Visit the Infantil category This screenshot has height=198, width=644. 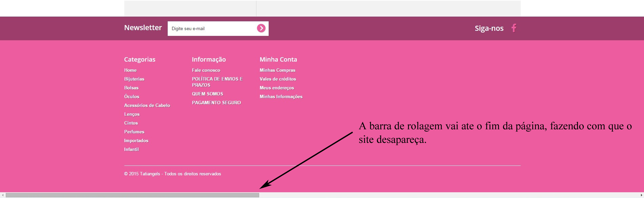(131, 149)
